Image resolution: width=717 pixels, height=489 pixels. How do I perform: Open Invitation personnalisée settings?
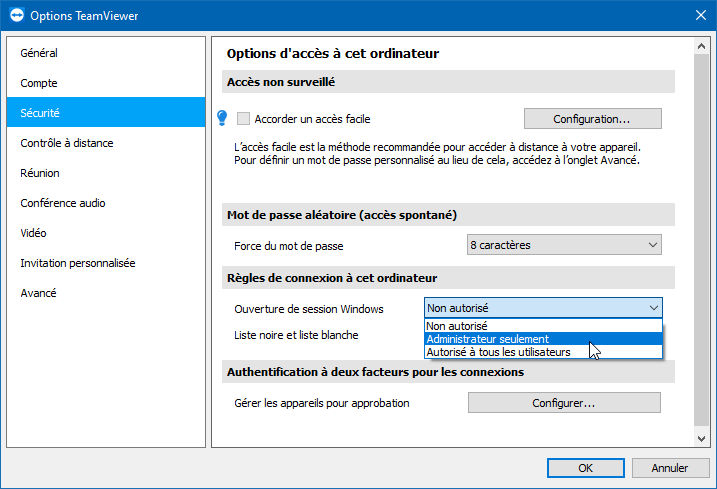[106, 263]
